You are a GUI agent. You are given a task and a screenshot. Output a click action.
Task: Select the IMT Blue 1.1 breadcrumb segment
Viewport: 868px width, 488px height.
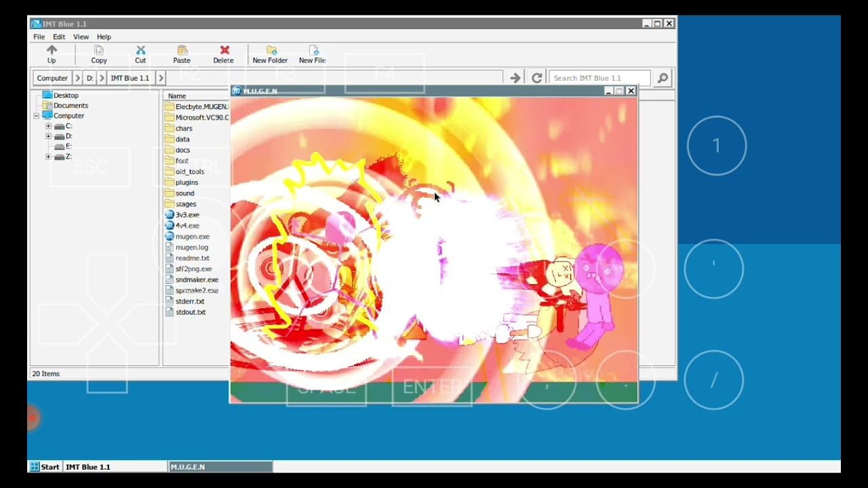pyautogui.click(x=130, y=78)
